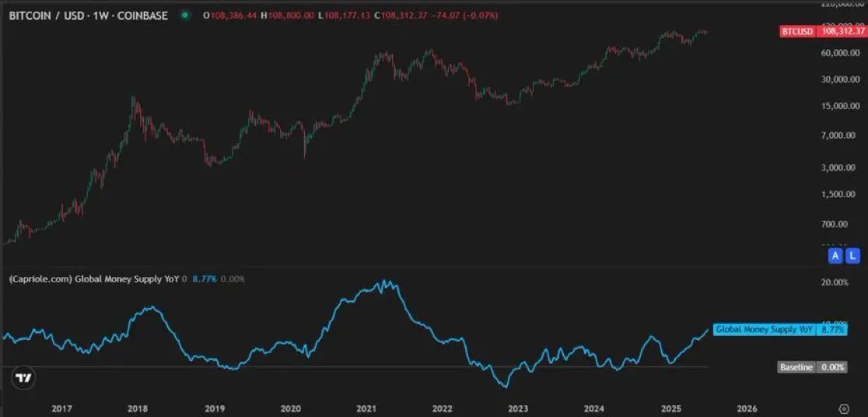
Task: Click the 2020 time axis label
Action: tap(291, 408)
